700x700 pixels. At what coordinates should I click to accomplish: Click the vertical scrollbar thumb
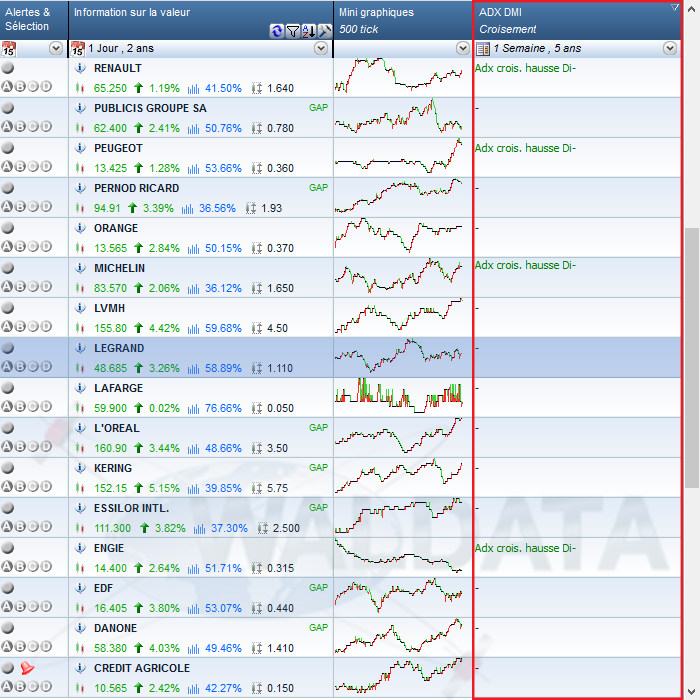(692, 358)
